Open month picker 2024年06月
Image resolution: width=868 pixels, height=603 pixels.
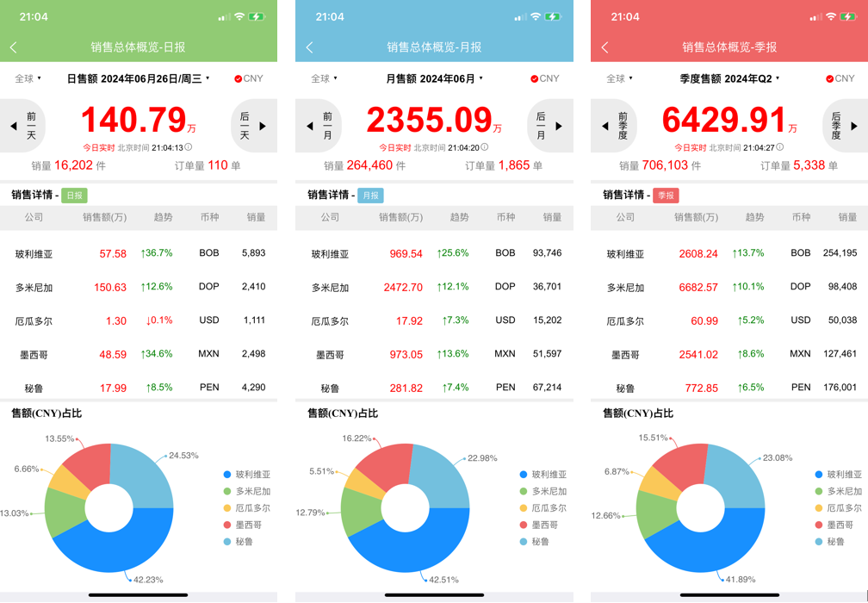(x=435, y=78)
